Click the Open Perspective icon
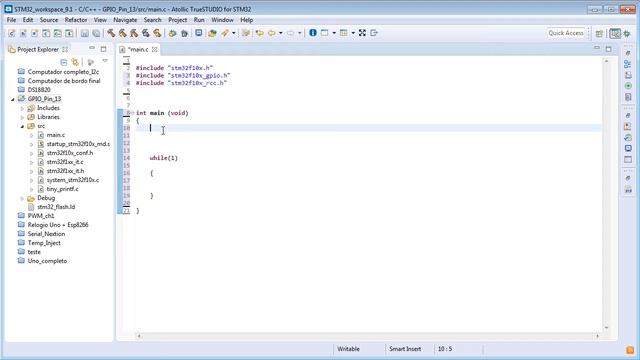 coord(599,33)
